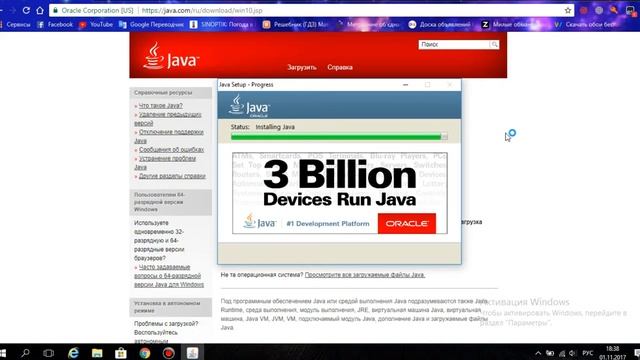Click the Поиск search field
Image resolution: width=640 pixels, height=360 pixels.
point(454,44)
